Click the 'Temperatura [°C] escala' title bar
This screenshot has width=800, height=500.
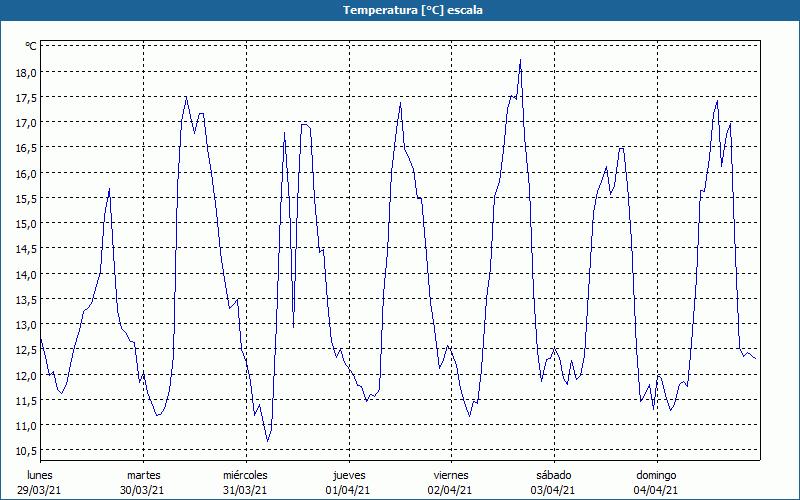[400, 10]
